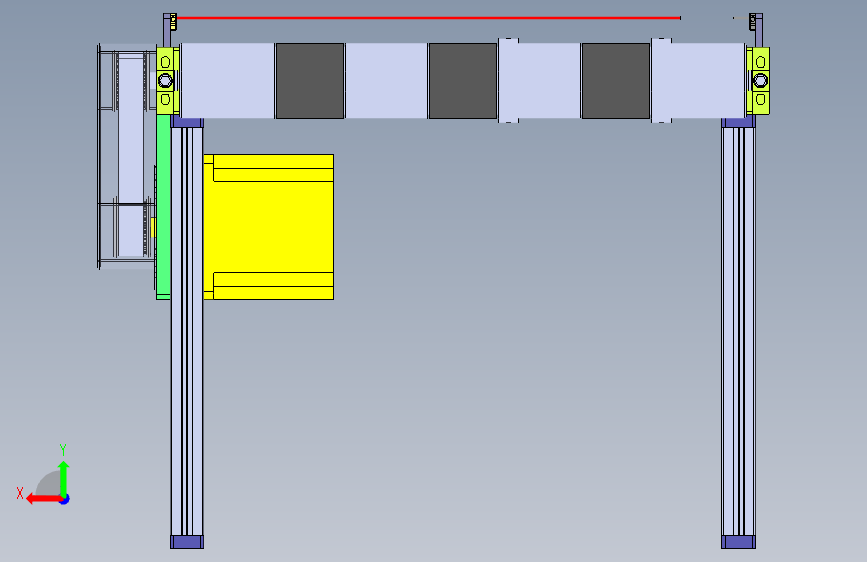Pick the bottom end cap of right leg
This screenshot has height=562, width=867.
pyautogui.click(x=738, y=542)
